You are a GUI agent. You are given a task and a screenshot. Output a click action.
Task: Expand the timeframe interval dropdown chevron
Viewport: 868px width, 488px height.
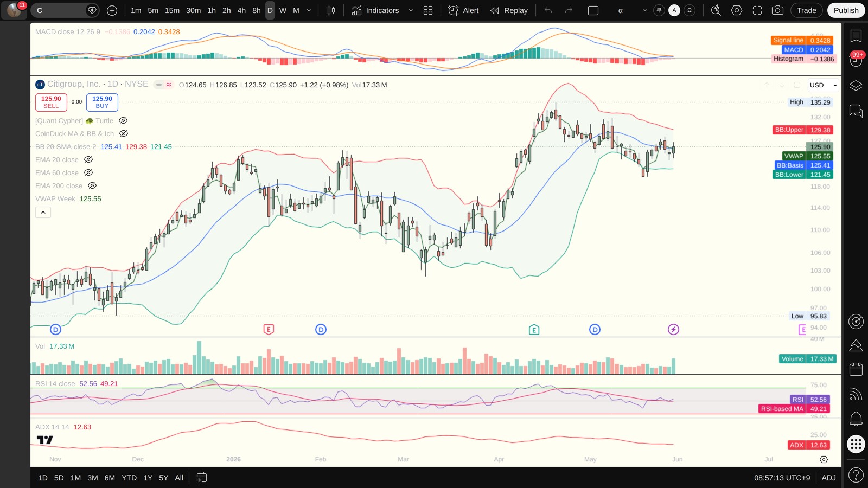(x=309, y=10)
